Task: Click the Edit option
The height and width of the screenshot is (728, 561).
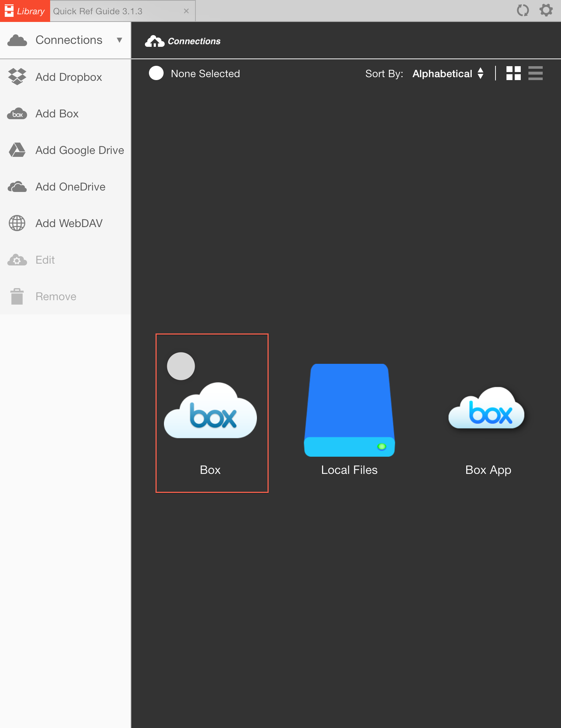Action: pyautogui.click(x=45, y=260)
